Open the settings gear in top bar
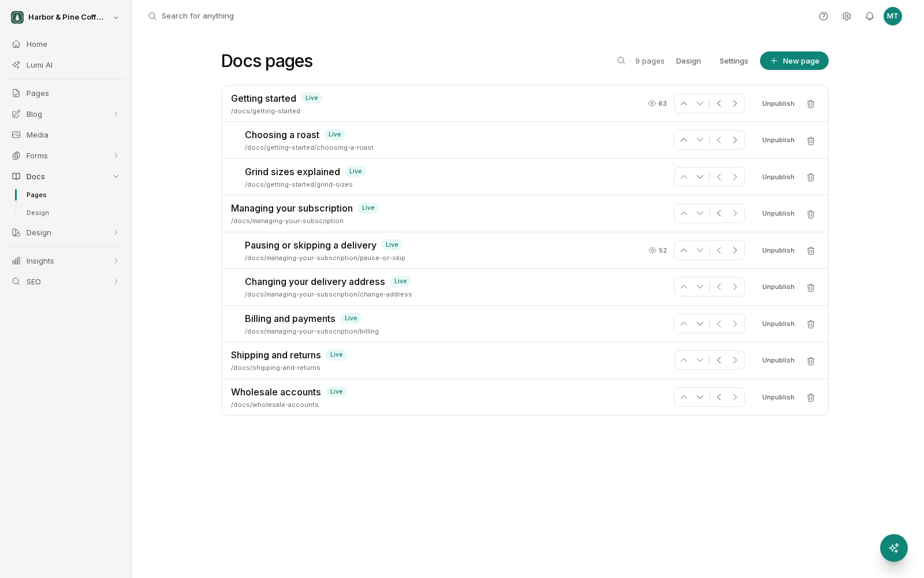The height and width of the screenshot is (578, 924). click(x=847, y=16)
